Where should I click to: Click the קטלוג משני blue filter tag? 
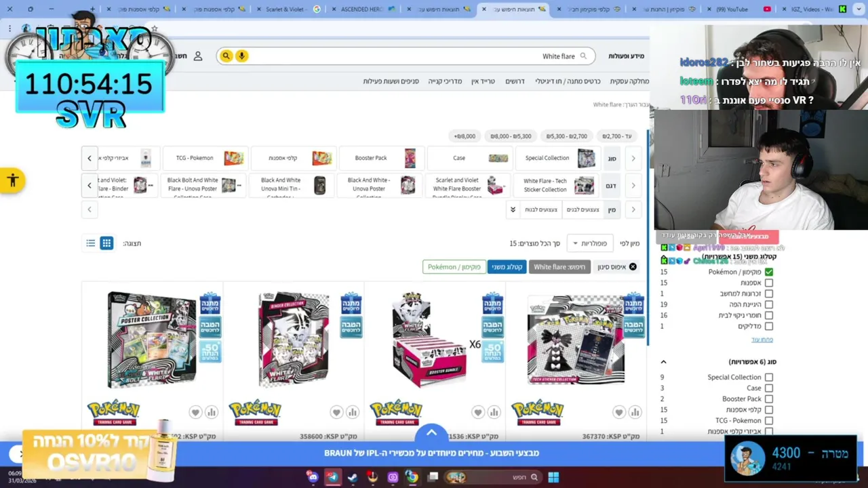(507, 267)
